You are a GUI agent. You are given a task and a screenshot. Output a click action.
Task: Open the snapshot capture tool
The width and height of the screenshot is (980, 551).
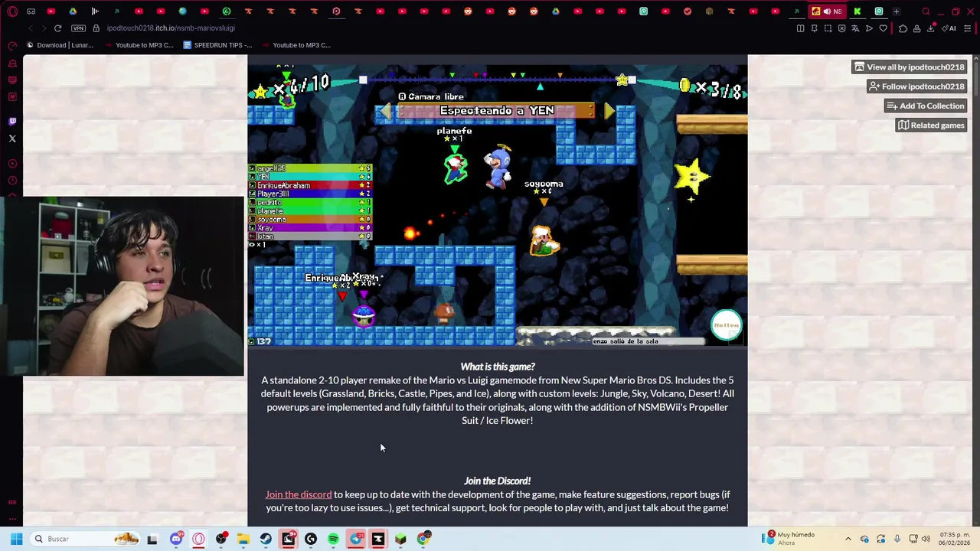click(828, 28)
